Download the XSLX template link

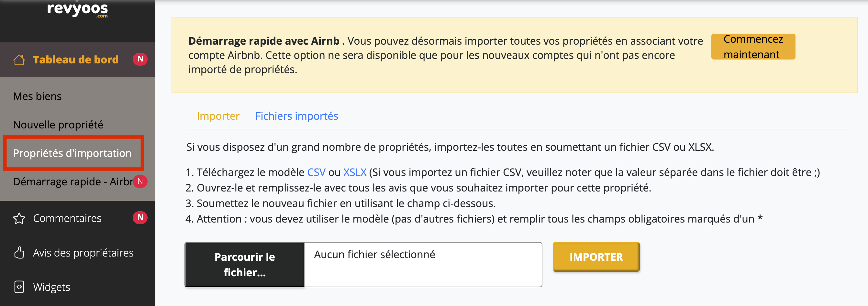[x=354, y=172]
